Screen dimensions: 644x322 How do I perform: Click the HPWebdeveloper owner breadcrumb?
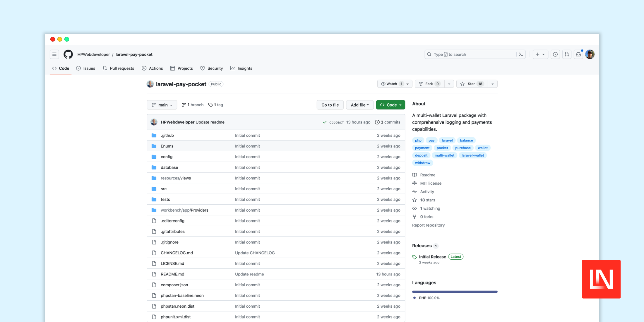(x=93, y=54)
